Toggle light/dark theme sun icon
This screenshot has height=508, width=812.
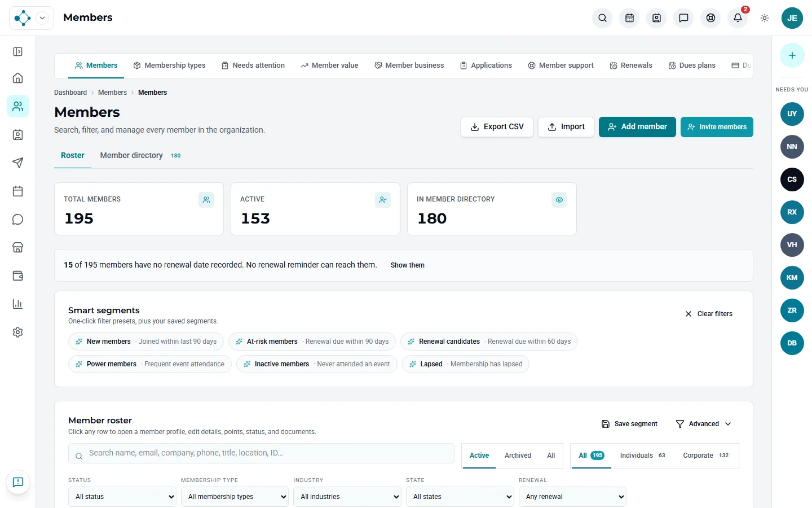tap(765, 18)
